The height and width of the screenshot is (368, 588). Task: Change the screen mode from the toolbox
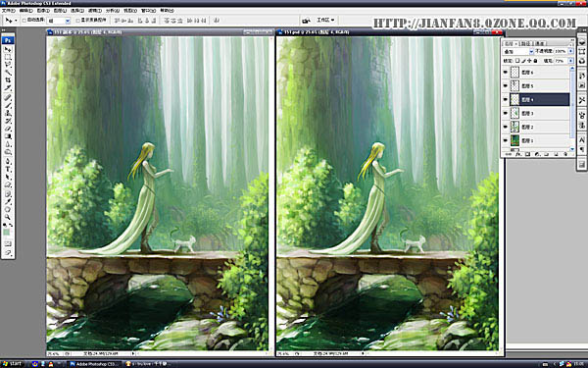point(8,254)
